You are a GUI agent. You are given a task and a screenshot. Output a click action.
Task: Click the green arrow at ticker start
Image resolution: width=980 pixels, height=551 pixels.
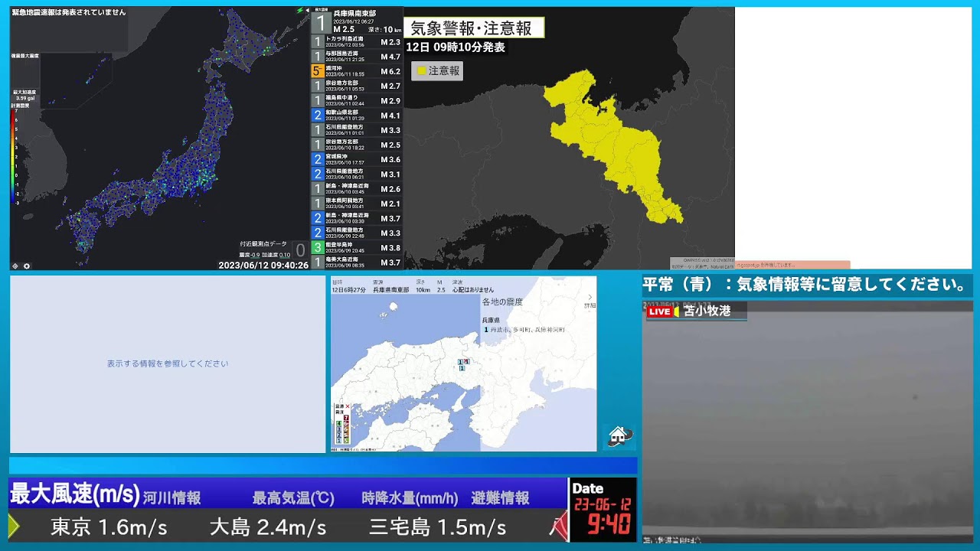click(13, 527)
